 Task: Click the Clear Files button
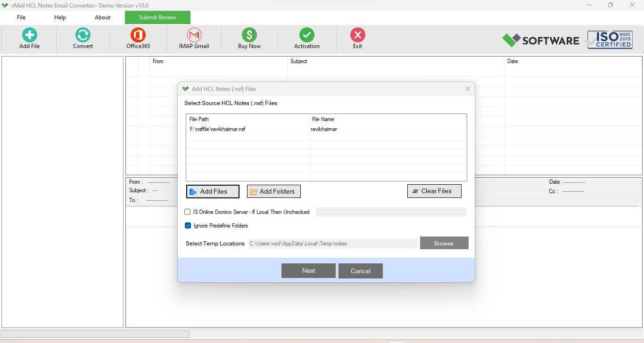(x=434, y=191)
